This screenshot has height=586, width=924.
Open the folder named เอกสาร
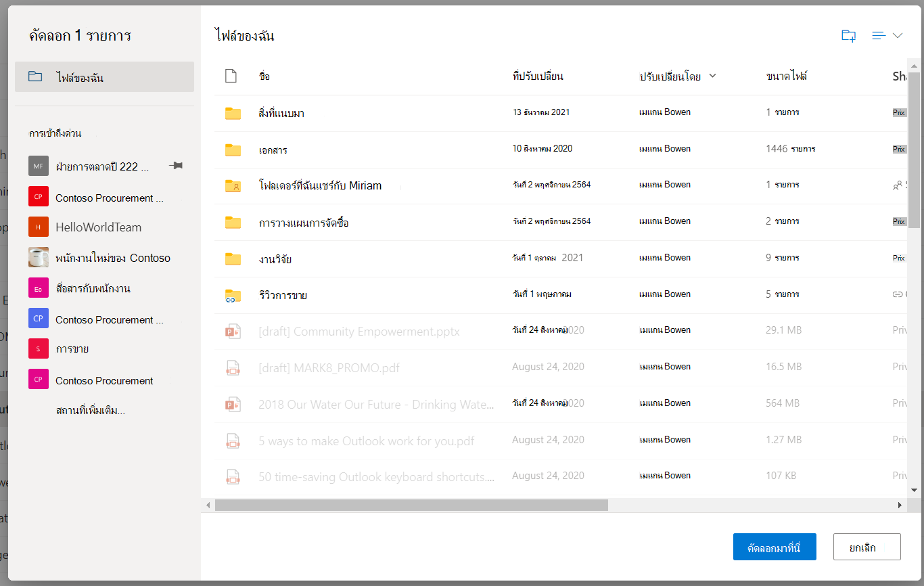coord(273,150)
